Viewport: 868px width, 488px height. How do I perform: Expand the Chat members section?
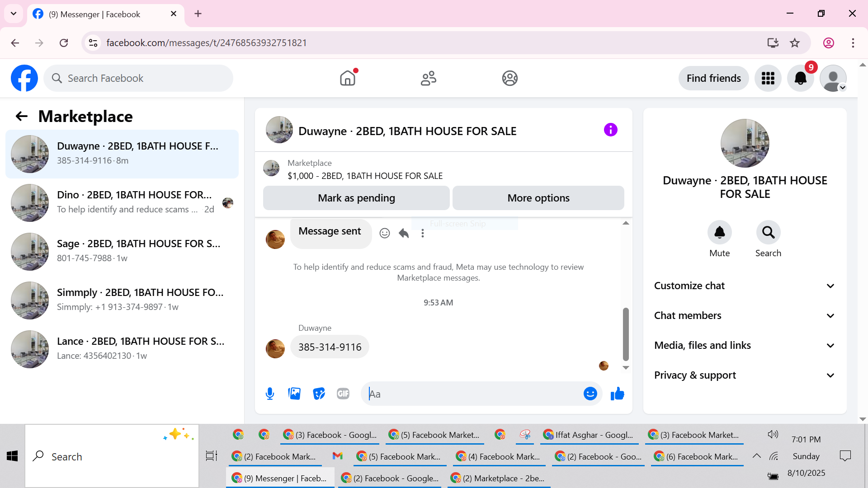pos(745,315)
